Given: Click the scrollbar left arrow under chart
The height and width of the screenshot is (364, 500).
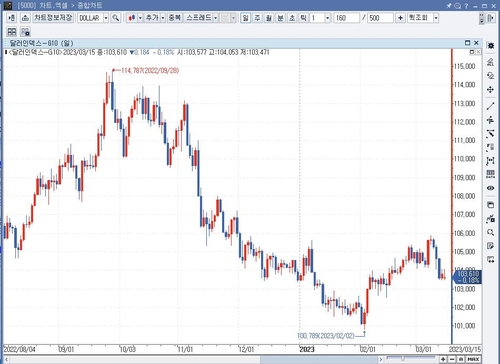Looking at the screenshot, I should 6,359.
